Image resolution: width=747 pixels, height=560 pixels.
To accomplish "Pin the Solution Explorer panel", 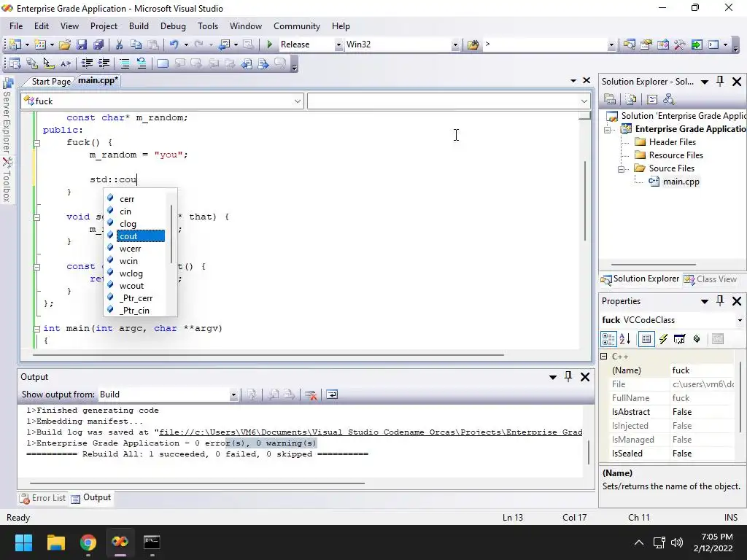I will tap(720, 82).
